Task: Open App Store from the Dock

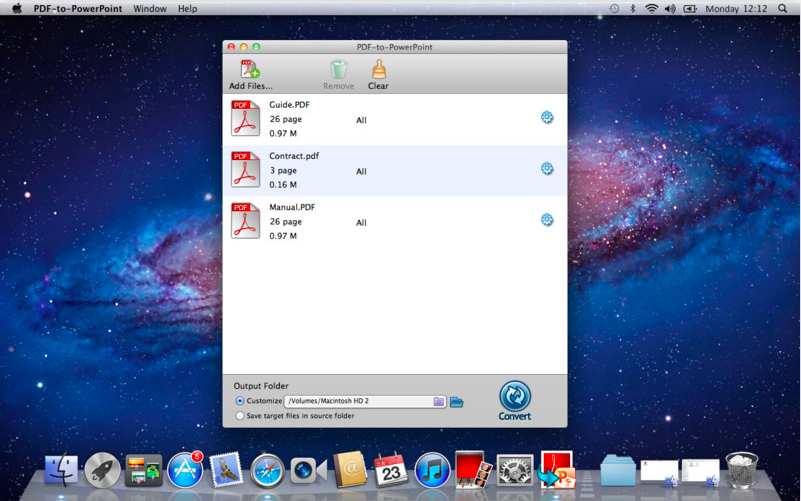Action: point(185,469)
